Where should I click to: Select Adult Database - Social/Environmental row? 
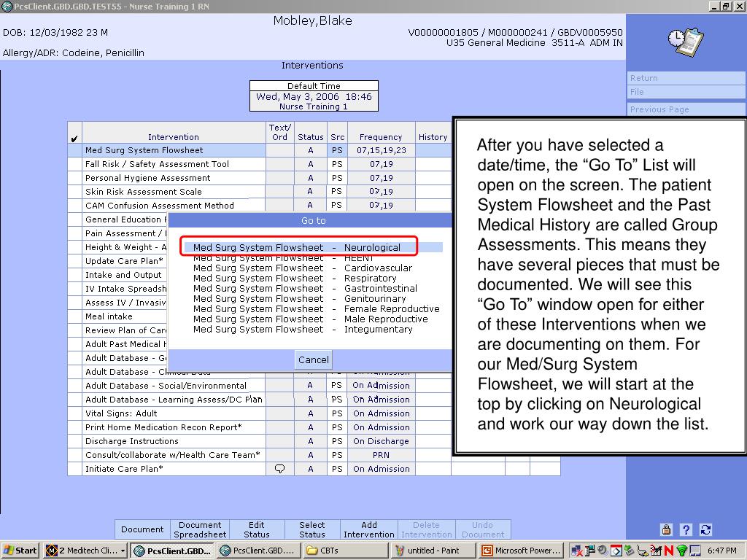click(174, 386)
